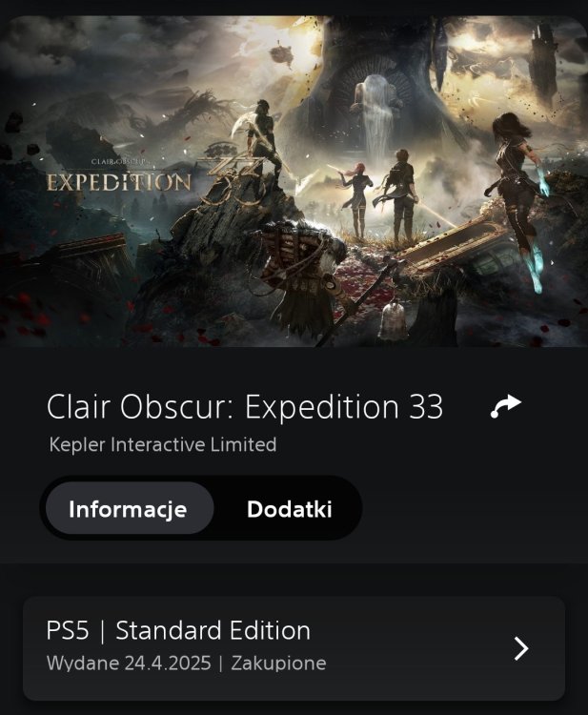Screen dimensions: 588x715
Task: Open the PS5 Standard Edition card
Action: [x=294, y=648]
